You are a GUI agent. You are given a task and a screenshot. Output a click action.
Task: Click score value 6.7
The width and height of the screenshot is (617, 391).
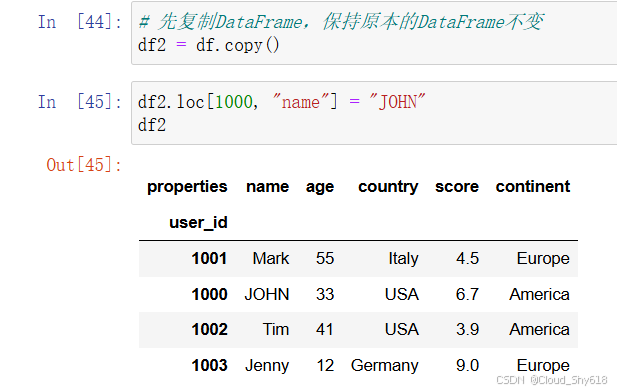pyautogui.click(x=467, y=295)
